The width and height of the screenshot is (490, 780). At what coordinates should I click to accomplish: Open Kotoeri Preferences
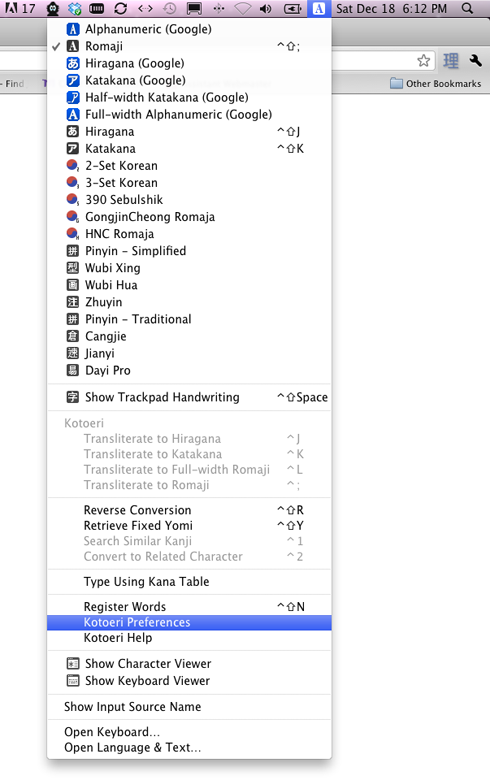click(189, 622)
